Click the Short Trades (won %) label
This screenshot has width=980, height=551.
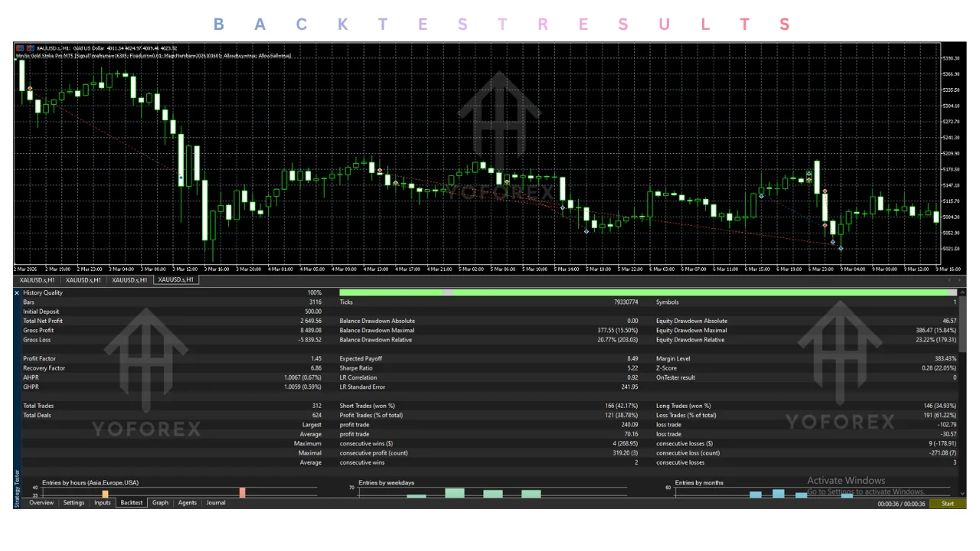(367, 406)
